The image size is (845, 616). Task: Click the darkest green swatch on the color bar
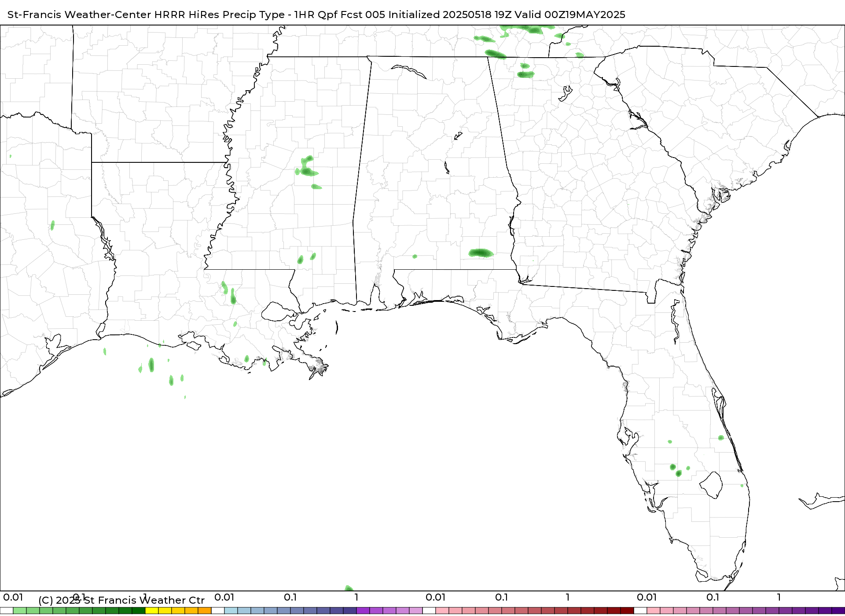[x=139, y=611]
